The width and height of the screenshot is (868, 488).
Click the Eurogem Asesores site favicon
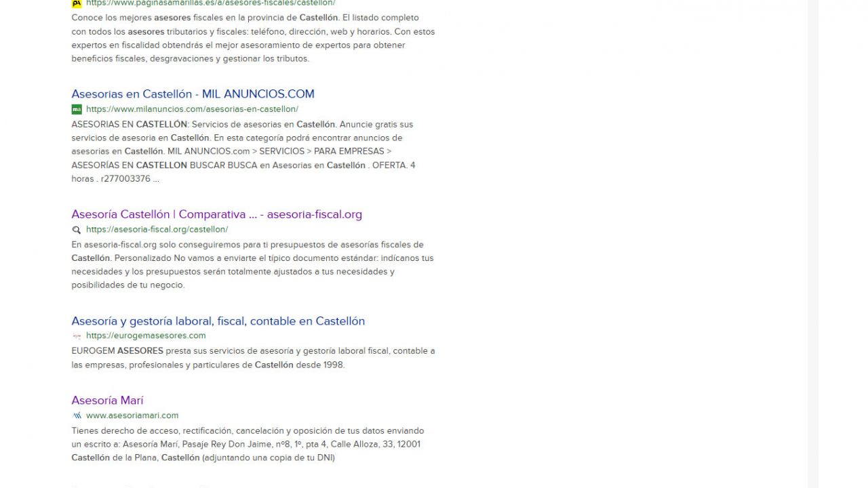(77, 335)
